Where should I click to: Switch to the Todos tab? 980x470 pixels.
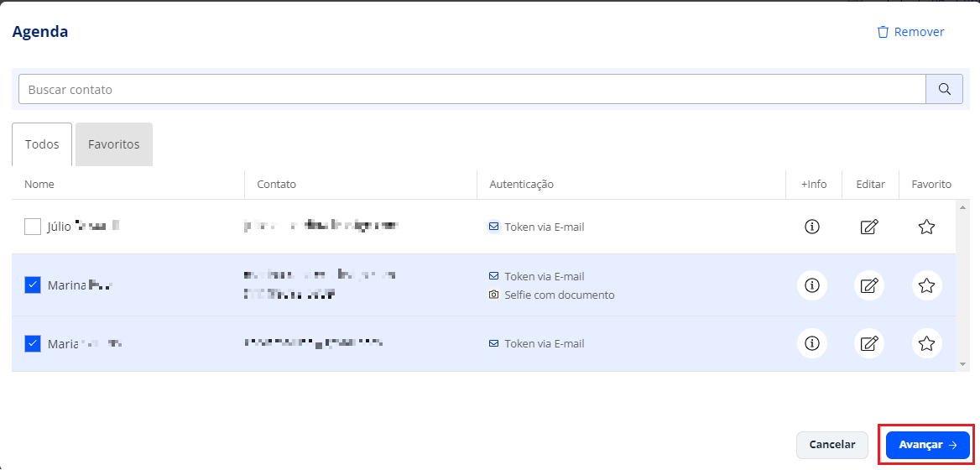(x=42, y=144)
